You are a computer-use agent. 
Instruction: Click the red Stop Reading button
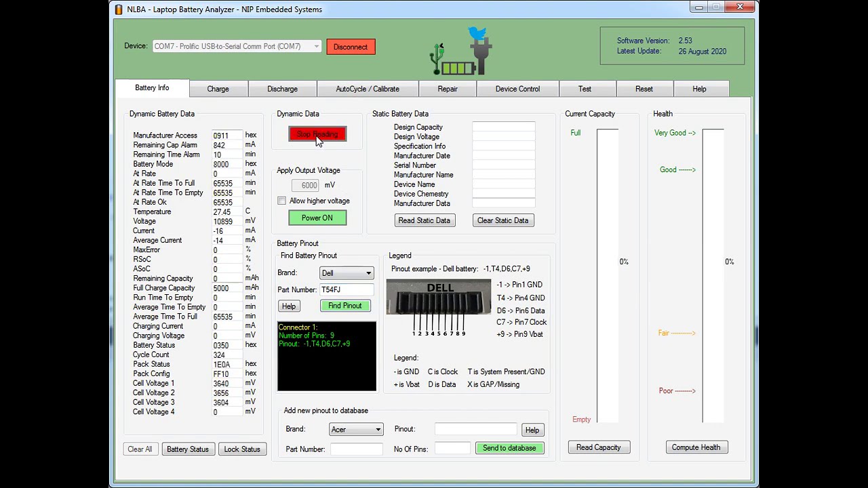(317, 134)
